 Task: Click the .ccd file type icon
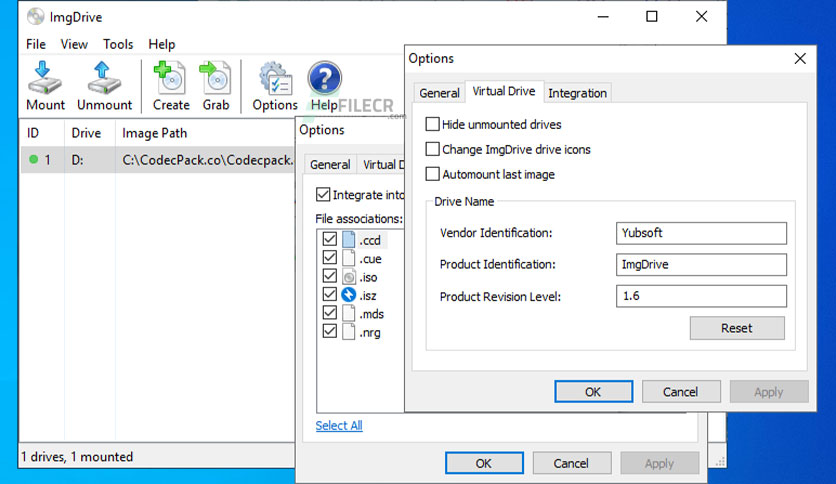coord(348,240)
